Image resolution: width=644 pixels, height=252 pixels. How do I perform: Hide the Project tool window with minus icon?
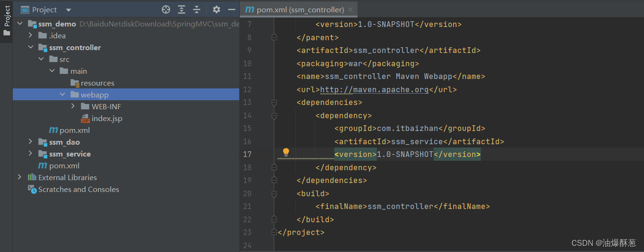pos(232,9)
